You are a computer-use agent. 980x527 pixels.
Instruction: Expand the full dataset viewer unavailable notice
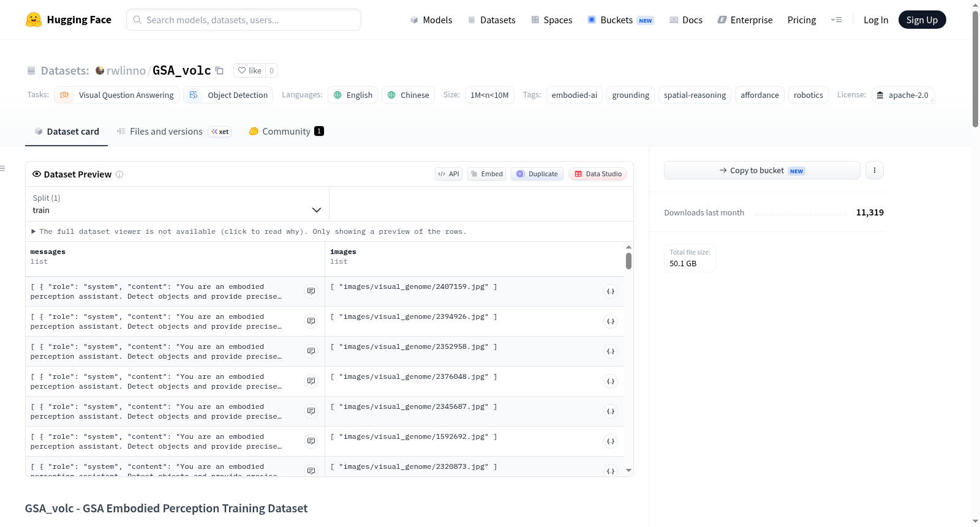pos(250,231)
